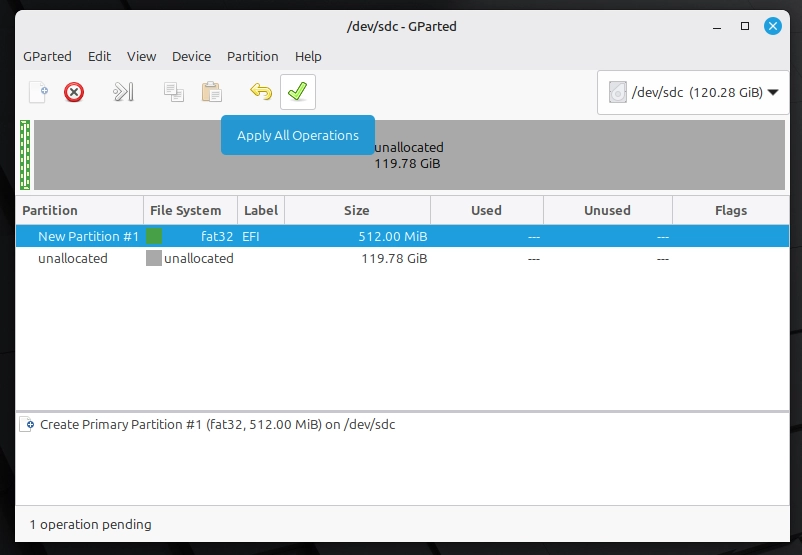The height and width of the screenshot is (555, 802).
Task: Close the GParted window
Action: coord(773,26)
